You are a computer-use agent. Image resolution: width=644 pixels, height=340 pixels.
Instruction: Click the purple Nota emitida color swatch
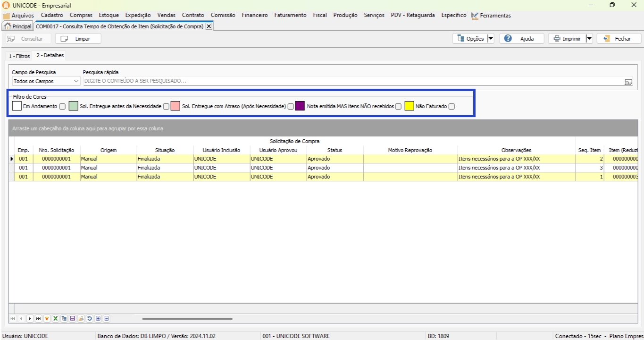300,106
